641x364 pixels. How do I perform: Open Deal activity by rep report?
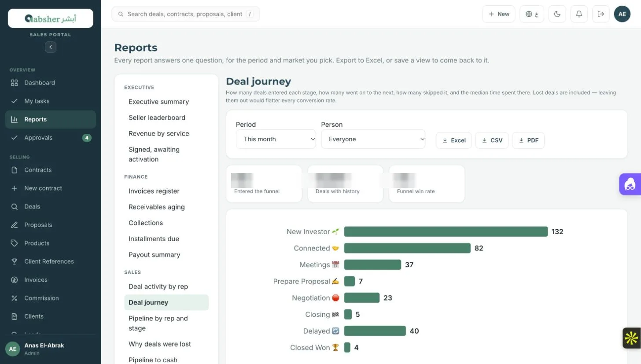tap(166, 287)
